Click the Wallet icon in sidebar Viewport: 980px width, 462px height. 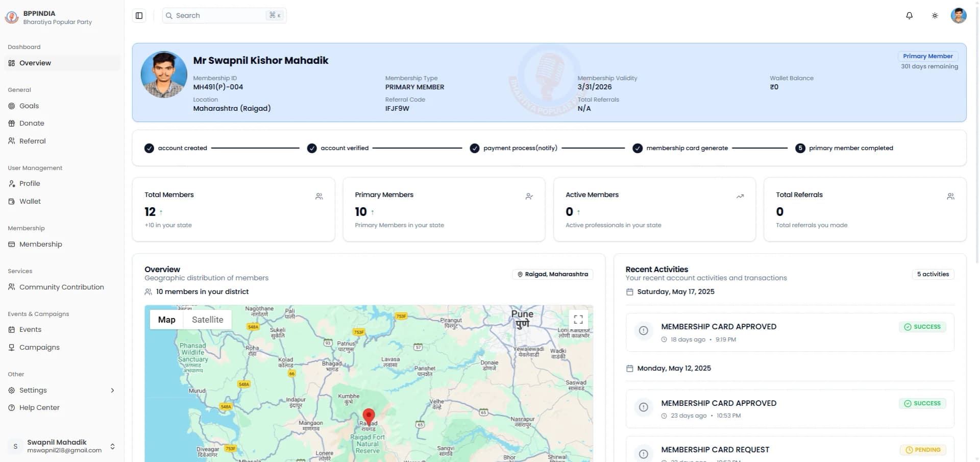(12, 202)
